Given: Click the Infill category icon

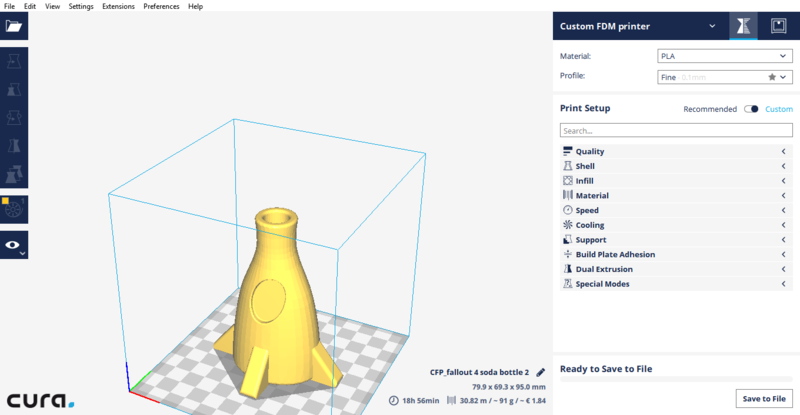Looking at the screenshot, I should (567, 181).
